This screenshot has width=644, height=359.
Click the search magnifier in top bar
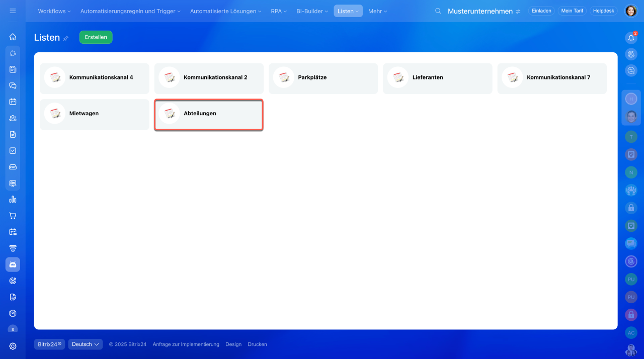tap(438, 11)
